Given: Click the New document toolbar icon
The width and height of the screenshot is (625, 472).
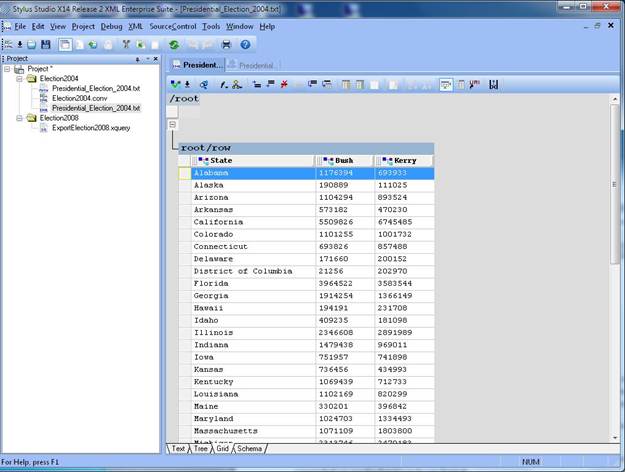Looking at the screenshot, I should [x=8, y=45].
